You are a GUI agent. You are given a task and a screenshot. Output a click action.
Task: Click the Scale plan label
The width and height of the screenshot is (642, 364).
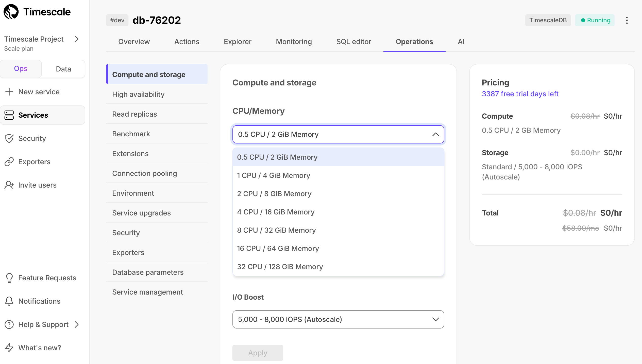(19, 49)
